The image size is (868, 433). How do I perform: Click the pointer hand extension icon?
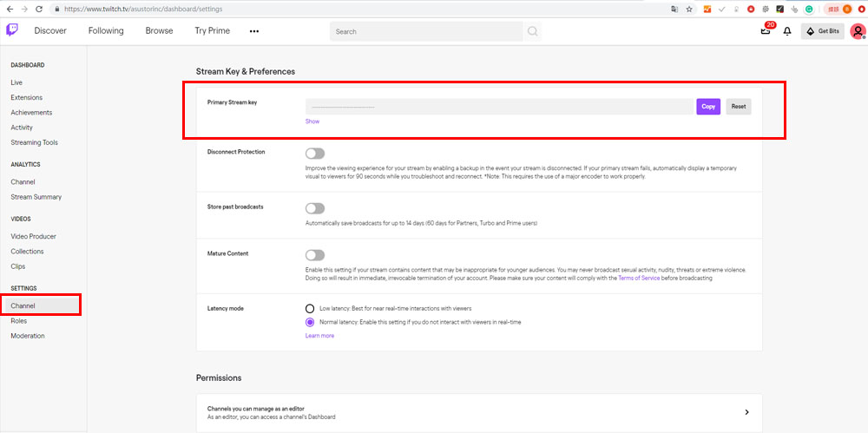[794, 10]
